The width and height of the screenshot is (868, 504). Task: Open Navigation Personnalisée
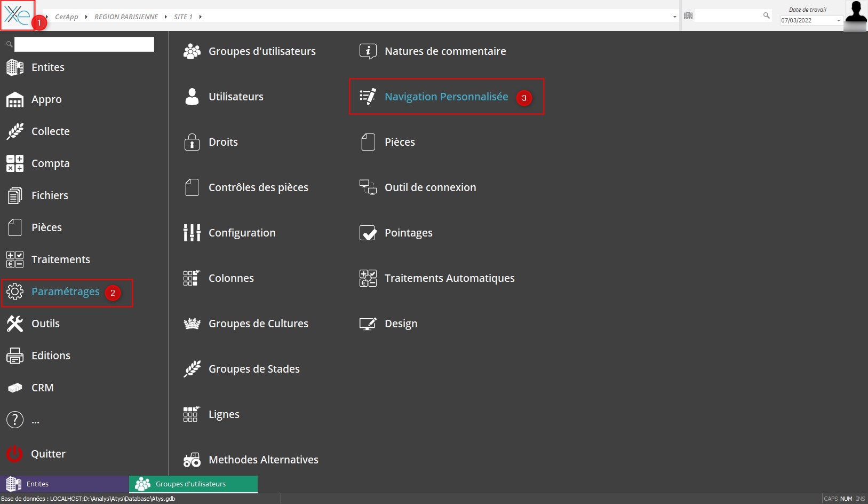pos(446,97)
